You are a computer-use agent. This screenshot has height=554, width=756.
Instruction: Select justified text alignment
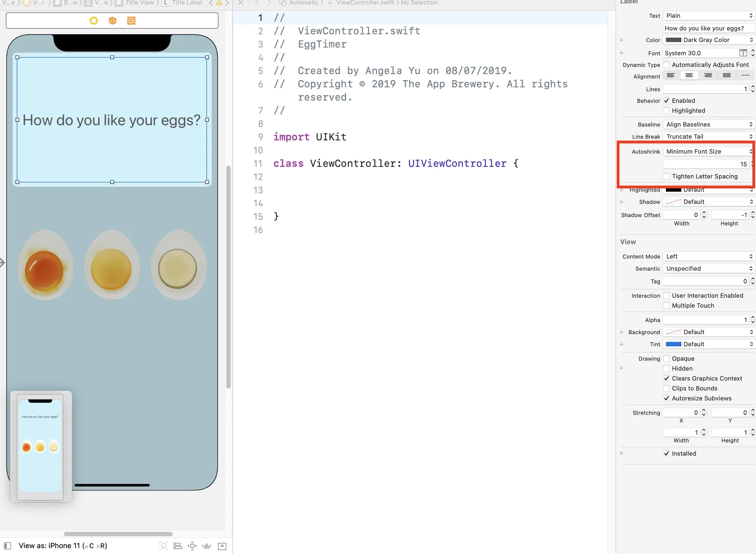point(726,76)
